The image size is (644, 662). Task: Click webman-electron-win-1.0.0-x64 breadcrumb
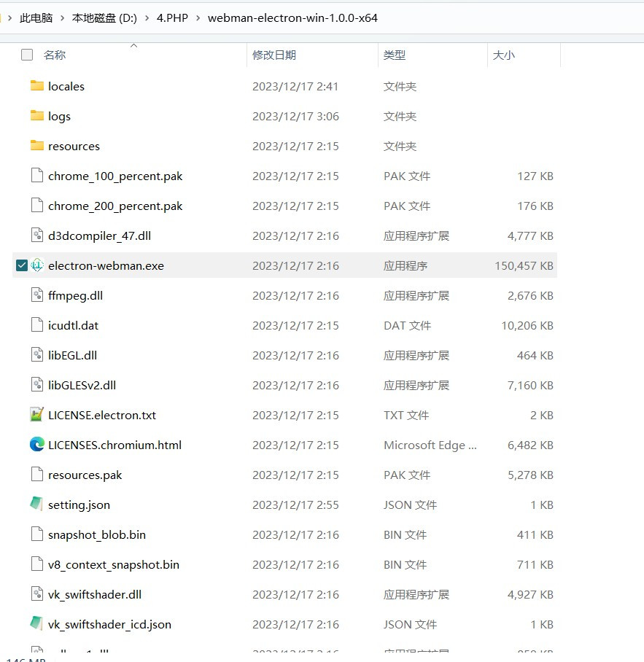coord(292,18)
